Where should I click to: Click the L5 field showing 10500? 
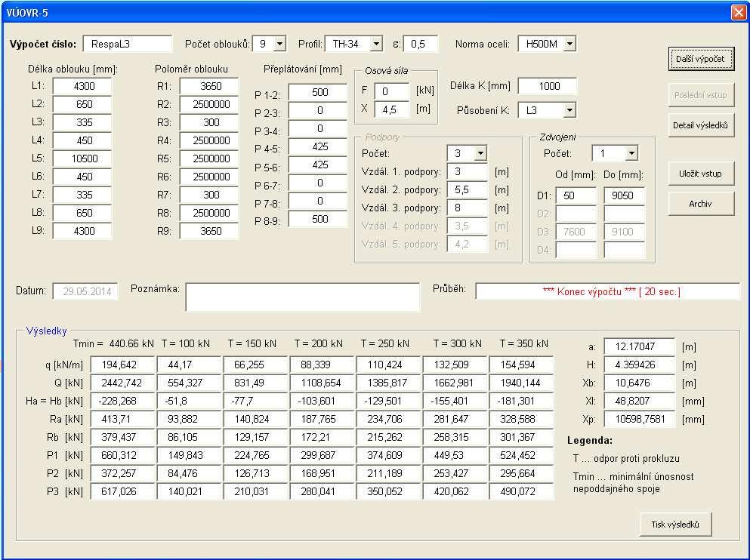[x=82, y=158]
